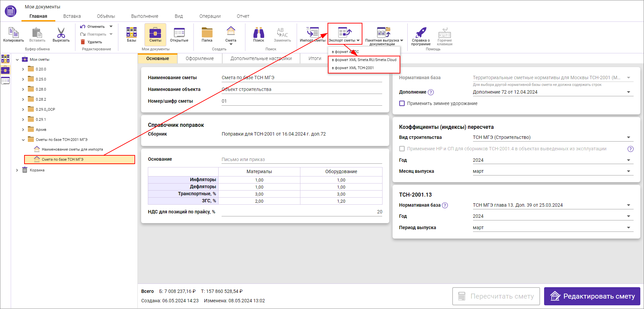Viewport: 644px width, 309px height.
Task: Click sidebar bases panel icon
Action: pos(5,59)
